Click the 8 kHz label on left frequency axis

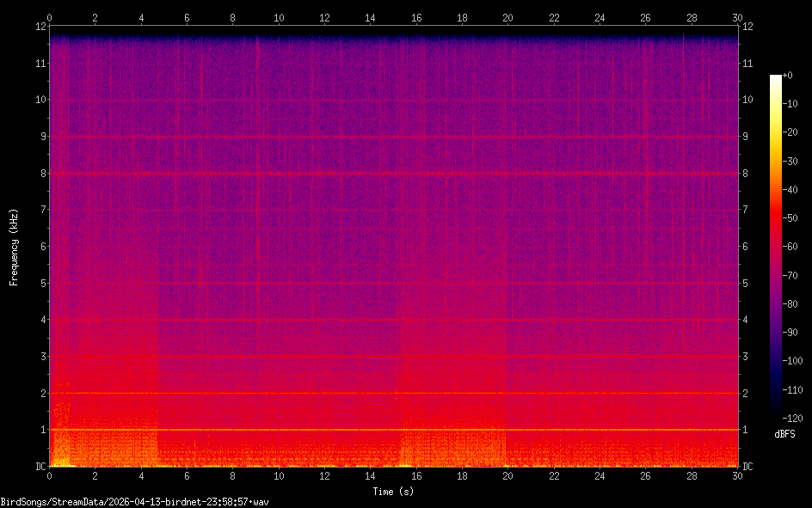[x=40, y=174]
